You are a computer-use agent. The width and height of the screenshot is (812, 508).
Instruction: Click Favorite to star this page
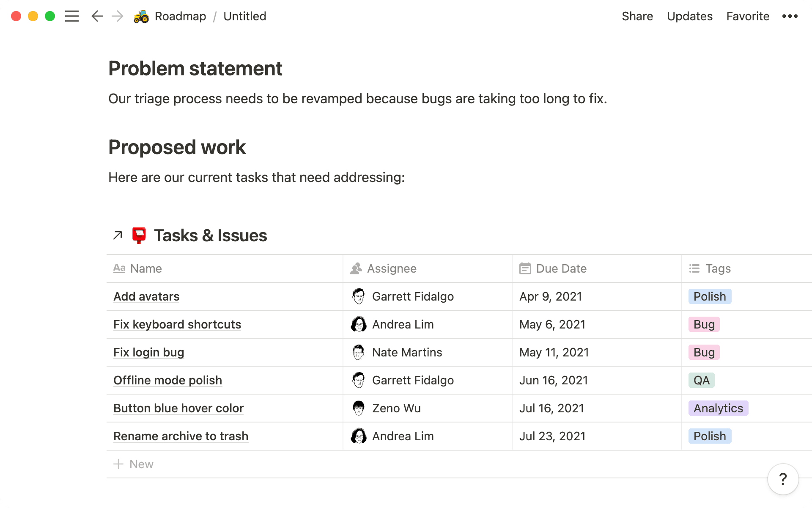(x=748, y=16)
